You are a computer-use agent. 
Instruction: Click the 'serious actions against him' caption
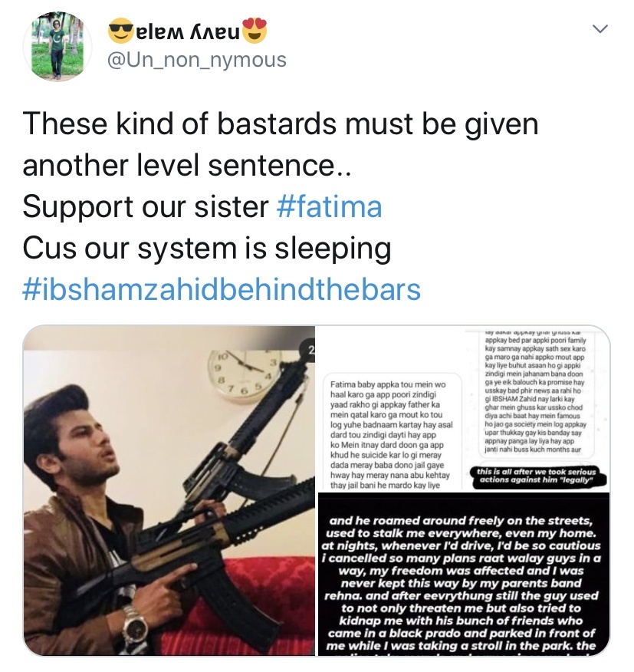click(x=537, y=476)
